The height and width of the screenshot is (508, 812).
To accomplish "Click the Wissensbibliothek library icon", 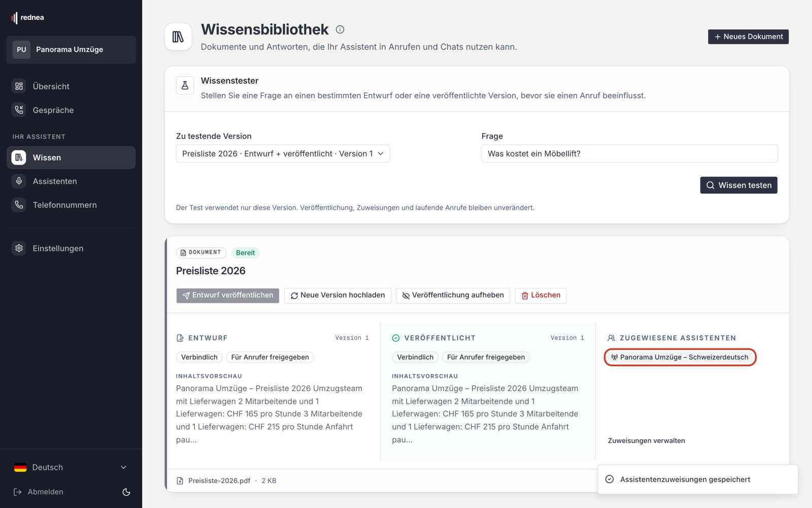I will (178, 37).
